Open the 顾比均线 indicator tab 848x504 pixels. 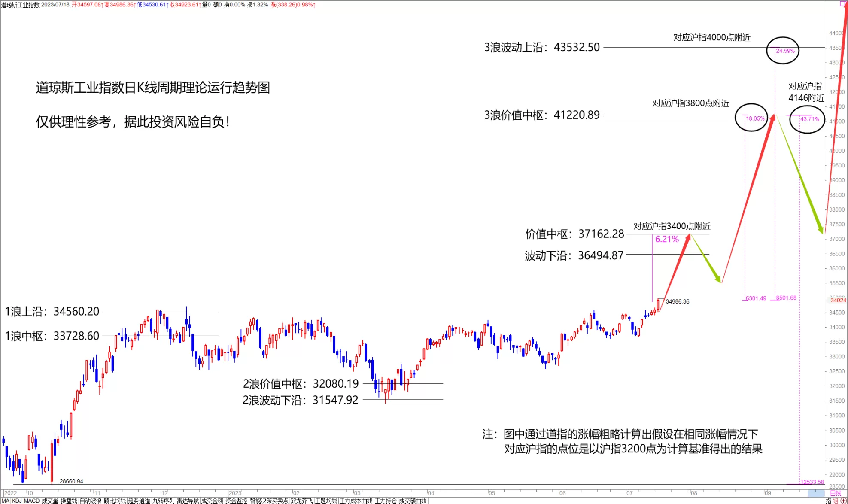115,501
